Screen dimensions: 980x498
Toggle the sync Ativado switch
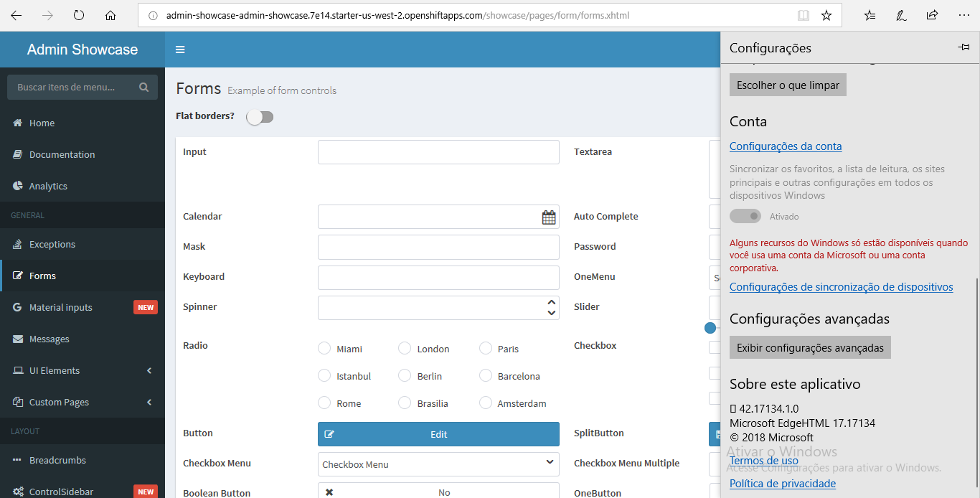coord(745,216)
